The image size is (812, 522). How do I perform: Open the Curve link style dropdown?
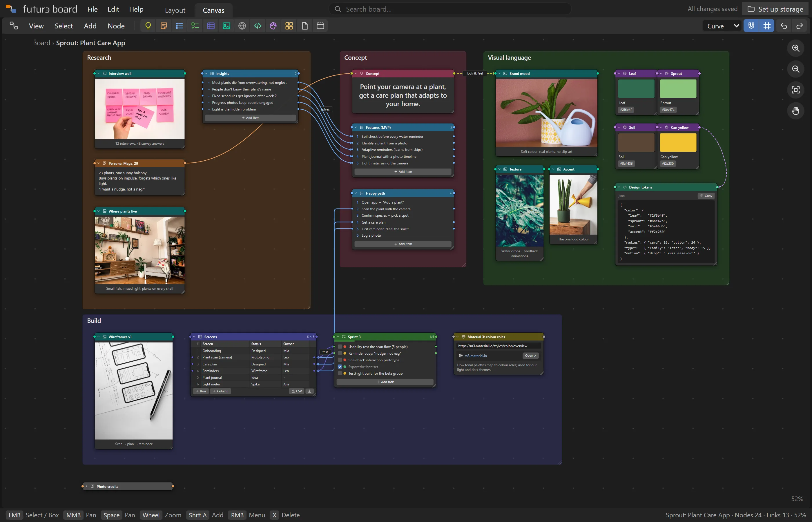pyautogui.click(x=722, y=26)
